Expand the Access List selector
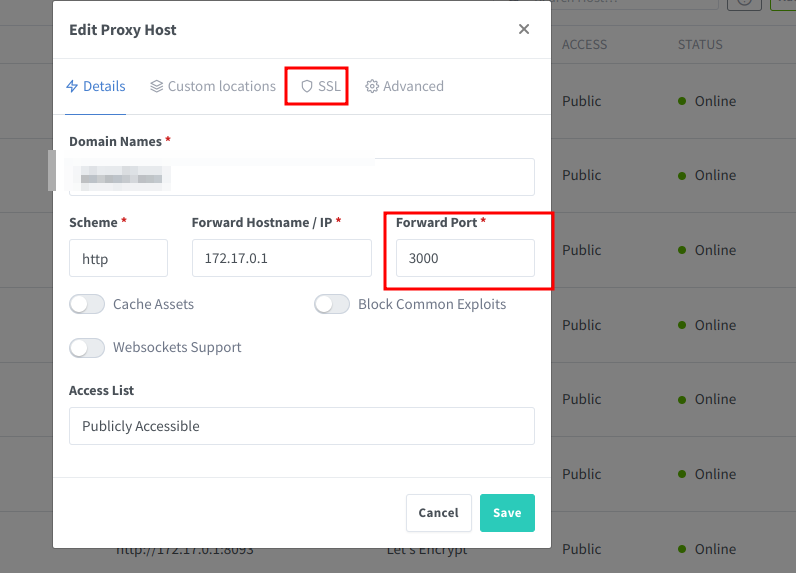 pos(301,426)
